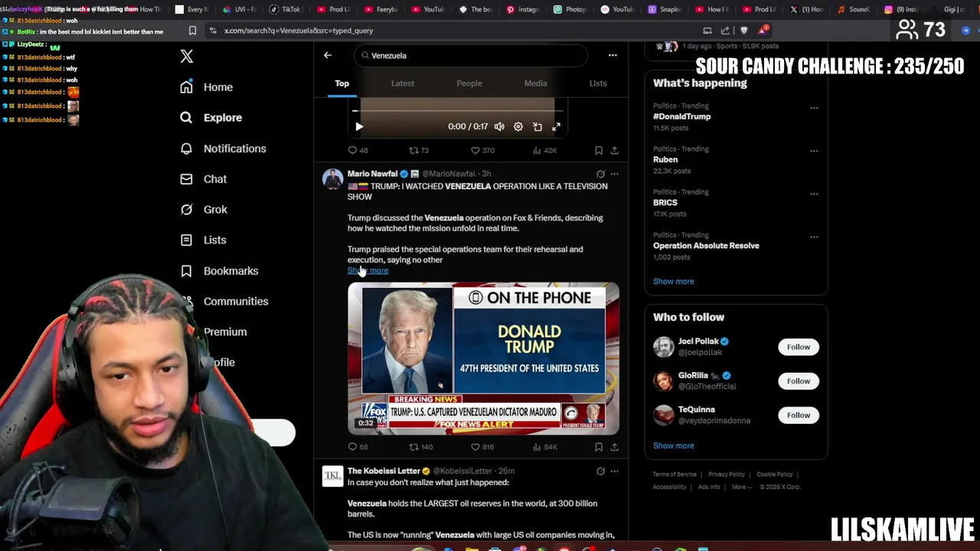Image resolution: width=980 pixels, height=551 pixels.
Task: Open Operation Absolute Resolve trend
Action: (x=706, y=246)
